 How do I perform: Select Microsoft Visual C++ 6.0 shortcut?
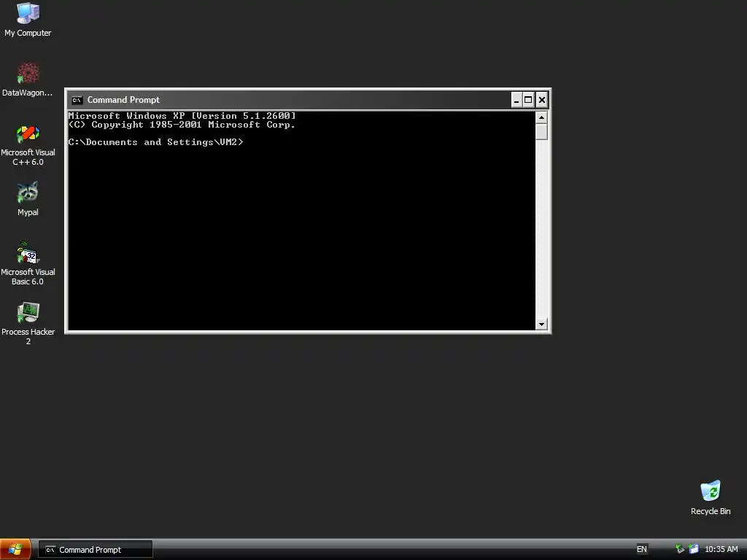tap(28, 145)
